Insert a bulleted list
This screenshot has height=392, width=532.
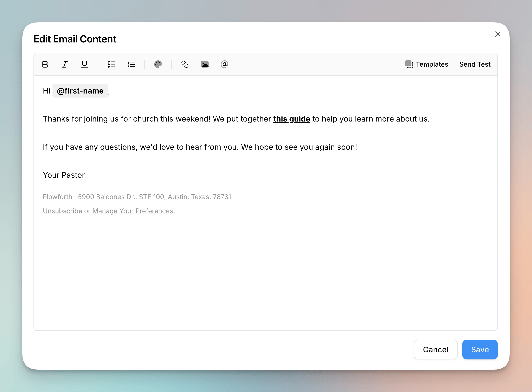coord(111,64)
